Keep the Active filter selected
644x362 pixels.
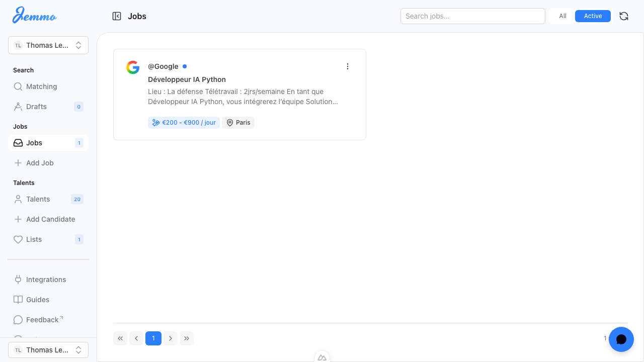click(x=592, y=16)
